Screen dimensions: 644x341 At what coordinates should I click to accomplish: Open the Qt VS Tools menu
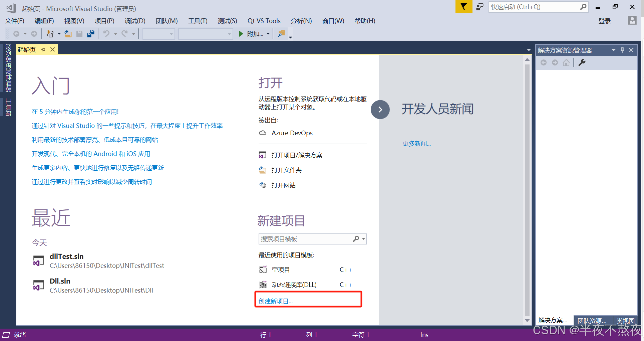coord(264,21)
